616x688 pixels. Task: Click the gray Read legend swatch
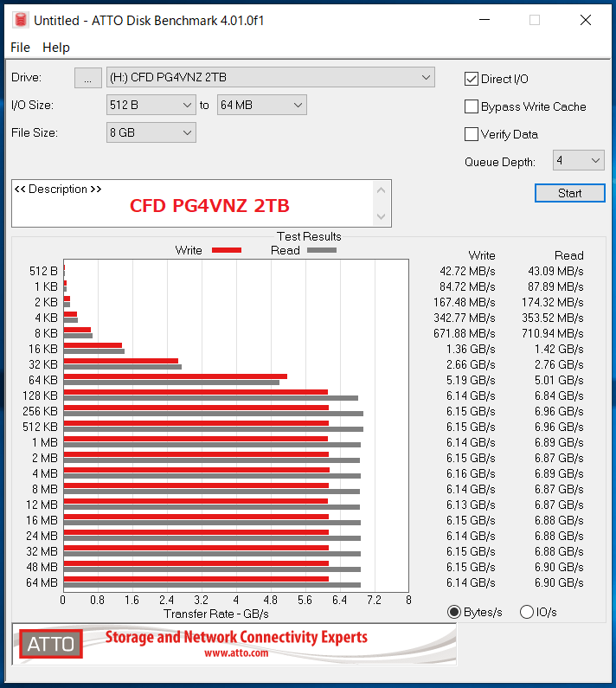(322, 250)
